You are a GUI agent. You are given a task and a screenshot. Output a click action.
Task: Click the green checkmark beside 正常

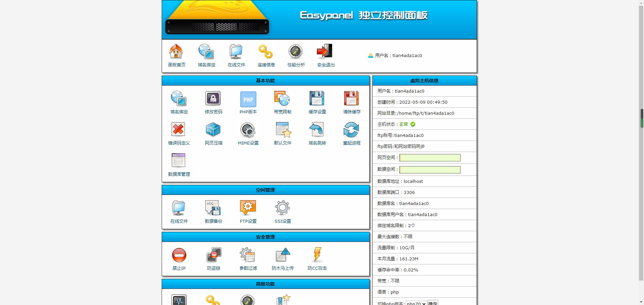(x=413, y=124)
